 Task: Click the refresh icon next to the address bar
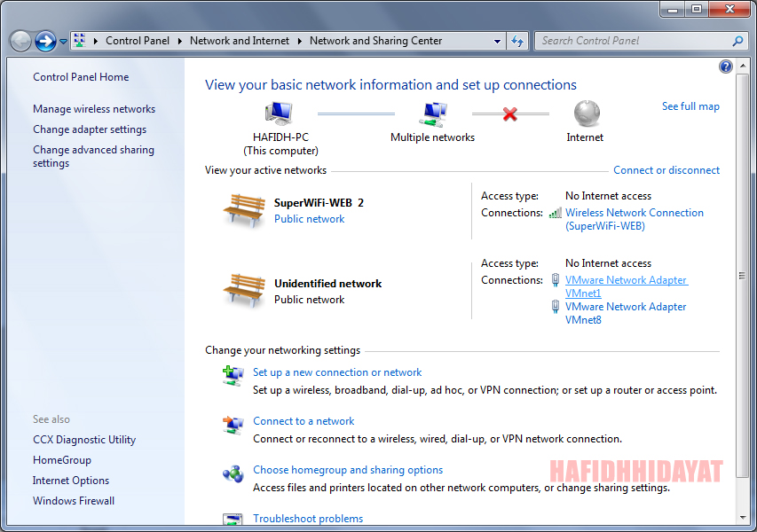(x=517, y=41)
